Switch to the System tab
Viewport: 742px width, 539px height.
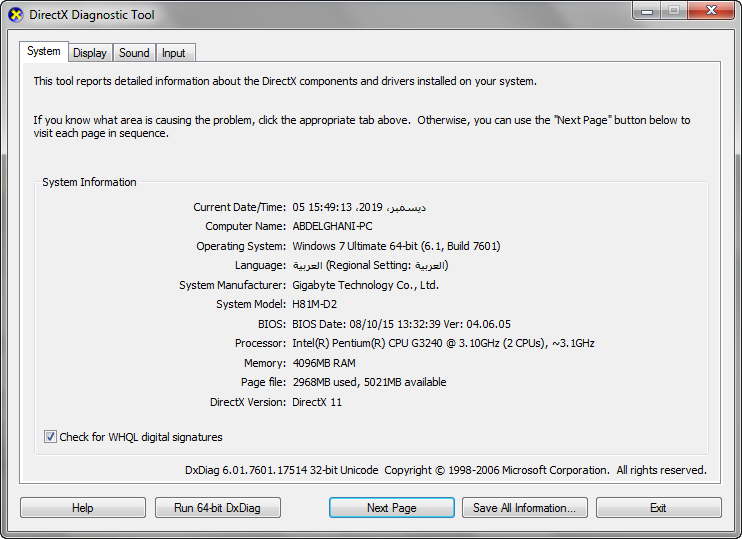point(44,51)
